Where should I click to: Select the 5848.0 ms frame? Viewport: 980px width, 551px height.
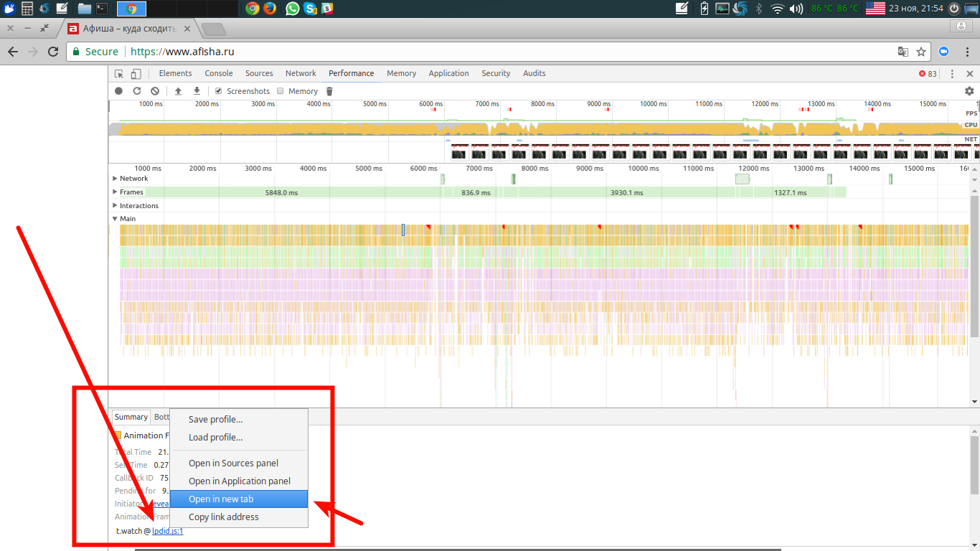(x=281, y=192)
